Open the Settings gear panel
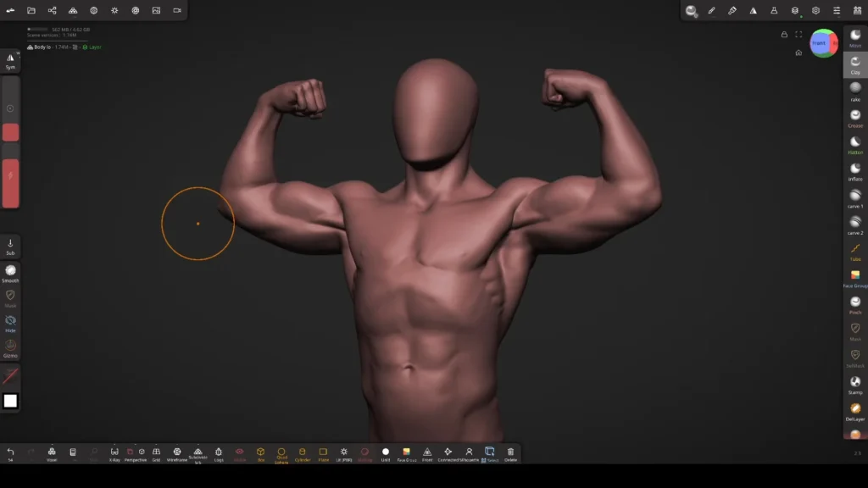 pyautogui.click(x=815, y=11)
